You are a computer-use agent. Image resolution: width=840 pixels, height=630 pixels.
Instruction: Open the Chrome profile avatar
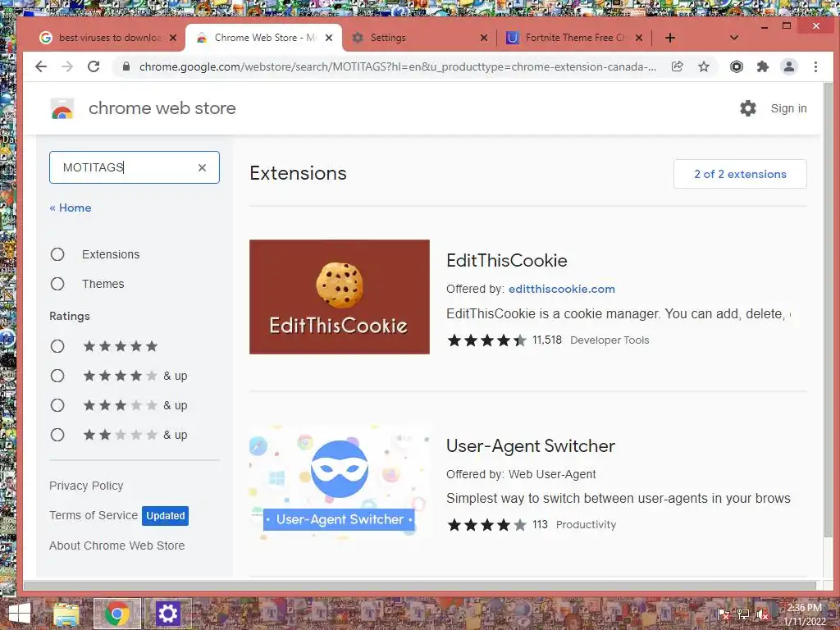click(789, 66)
